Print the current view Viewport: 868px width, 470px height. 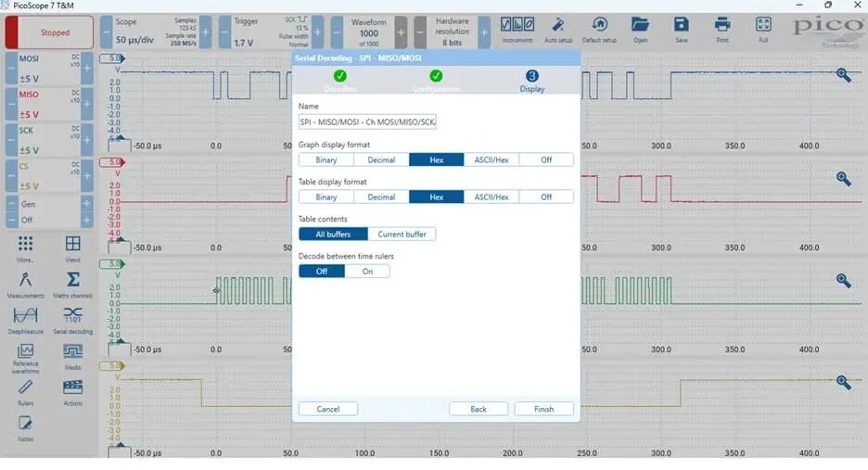point(722,30)
